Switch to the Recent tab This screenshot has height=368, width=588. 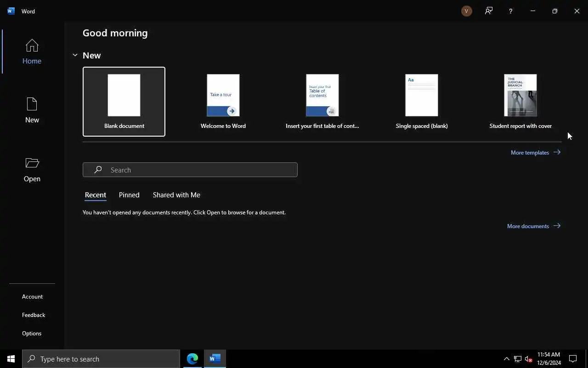point(96,195)
